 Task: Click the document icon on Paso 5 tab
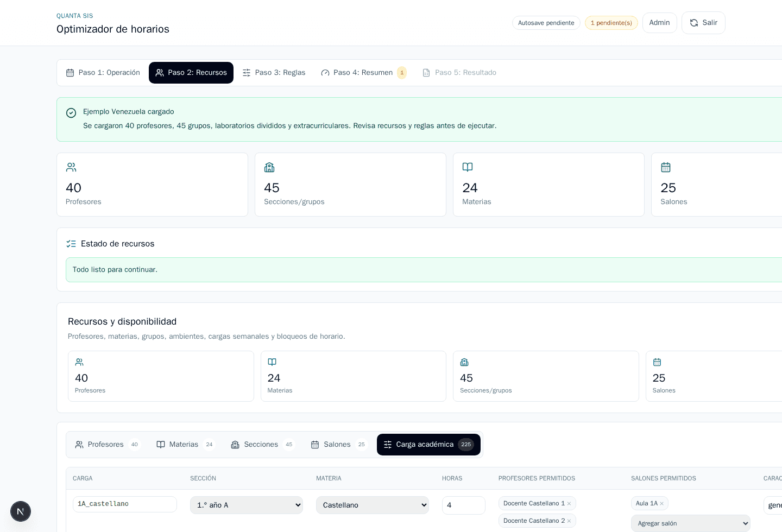(x=426, y=73)
